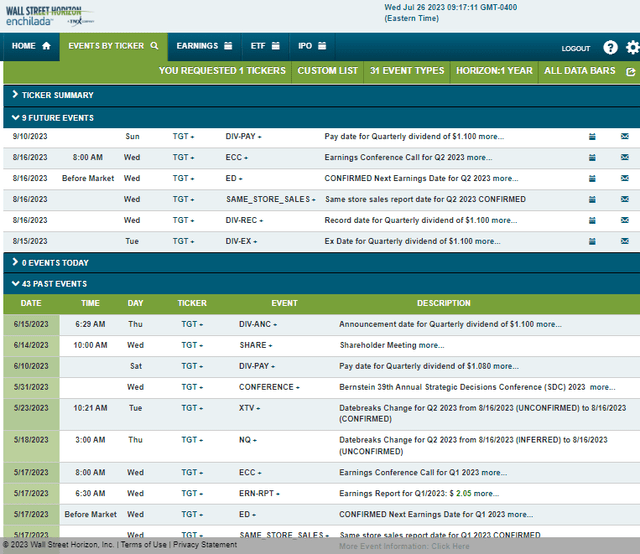Select Events By Ticker tab
Screen dimensions: 640x554
(x=113, y=46)
